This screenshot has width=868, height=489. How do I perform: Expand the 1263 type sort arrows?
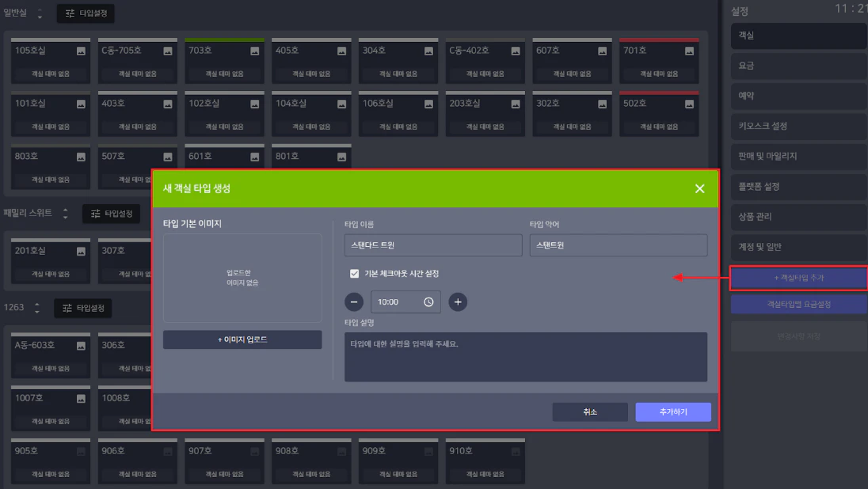(x=37, y=308)
